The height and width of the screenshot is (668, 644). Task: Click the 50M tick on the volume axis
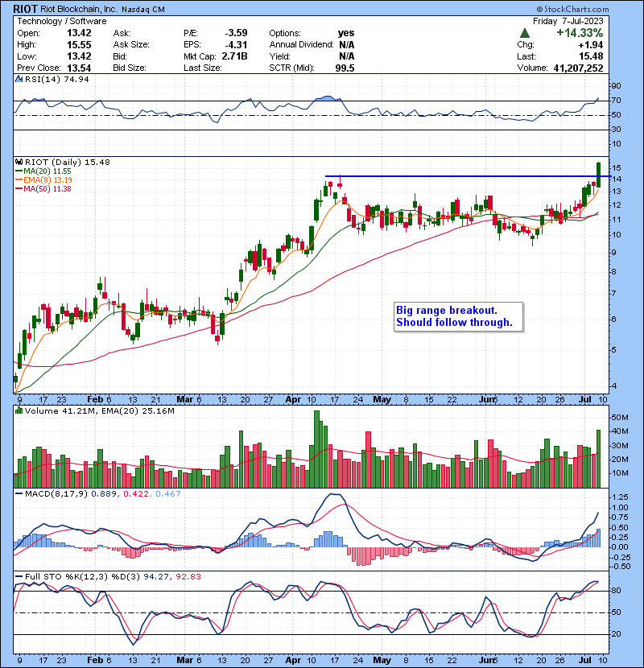pyautogui.click(x=620, y=418)
